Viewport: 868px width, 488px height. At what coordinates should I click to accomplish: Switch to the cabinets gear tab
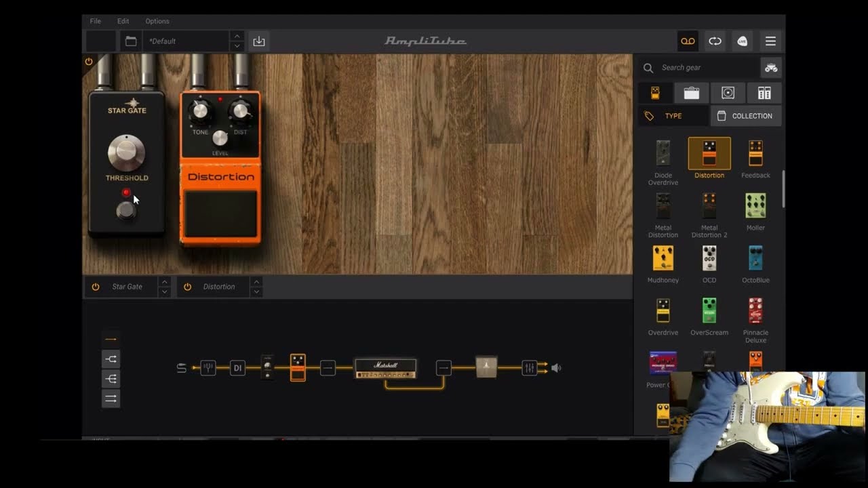[728, 93]
